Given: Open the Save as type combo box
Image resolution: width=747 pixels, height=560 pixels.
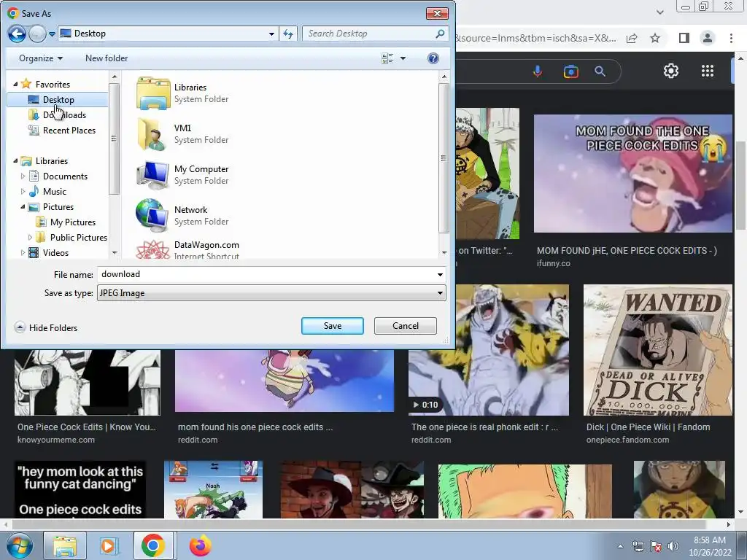Looking at the screenshot, I should click(x=271, y=293).
